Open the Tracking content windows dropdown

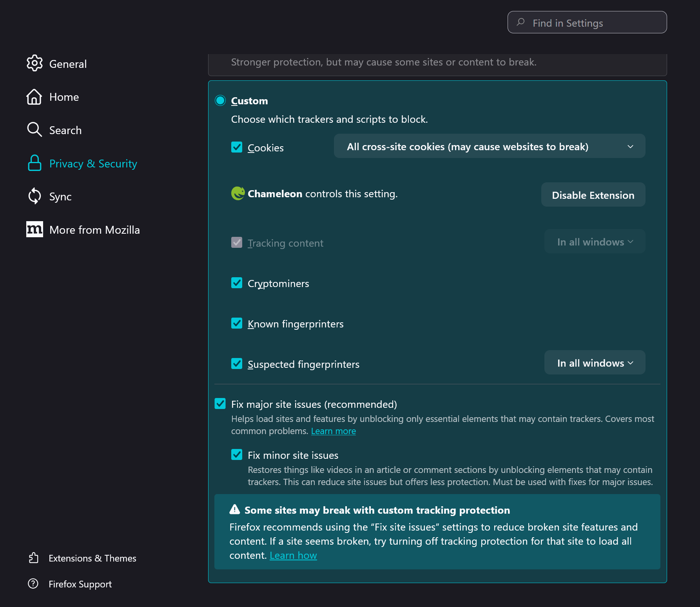pyautogui.click(x=594, y=242)
